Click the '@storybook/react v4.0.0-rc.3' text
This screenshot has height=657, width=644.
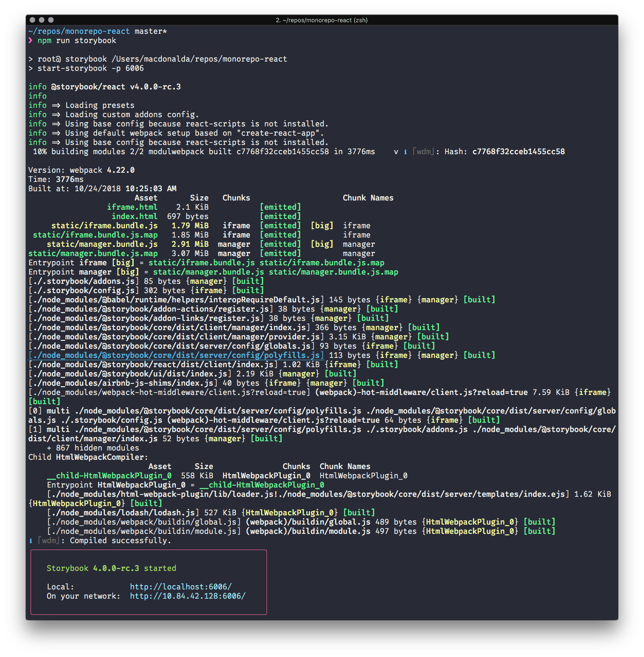coord(116,87)
